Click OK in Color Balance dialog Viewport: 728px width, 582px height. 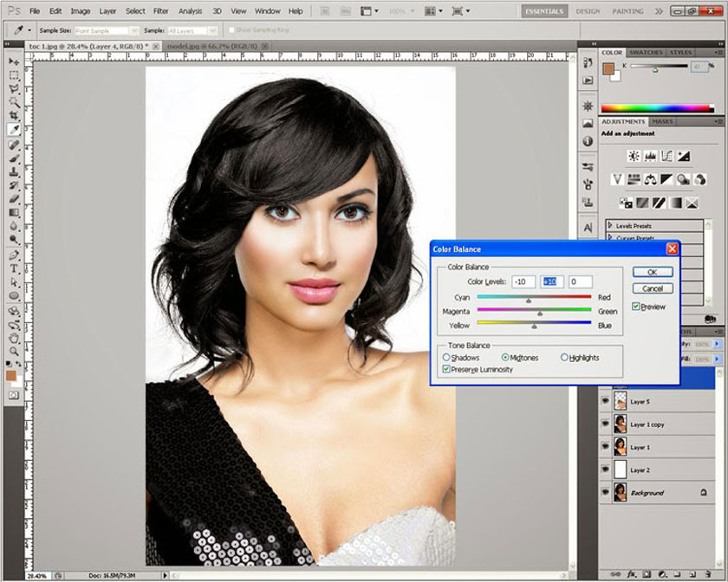pyautogui.click(x=653, y=273)
